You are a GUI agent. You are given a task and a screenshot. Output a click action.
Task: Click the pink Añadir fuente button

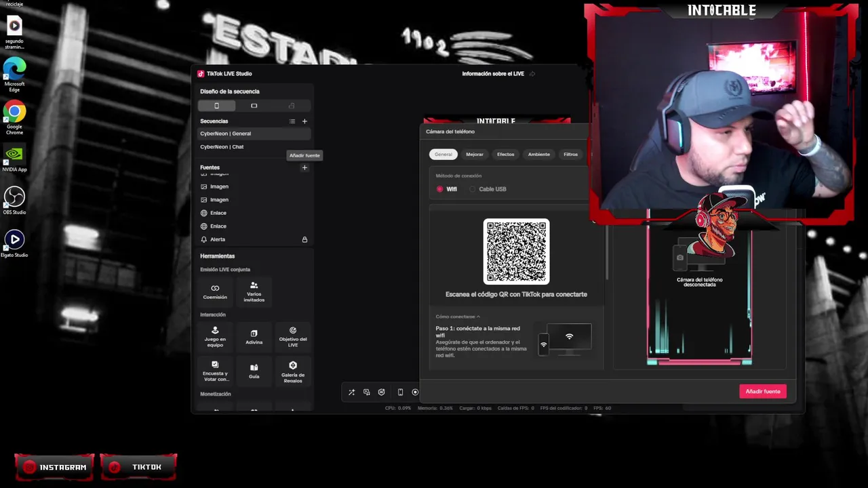763,392
